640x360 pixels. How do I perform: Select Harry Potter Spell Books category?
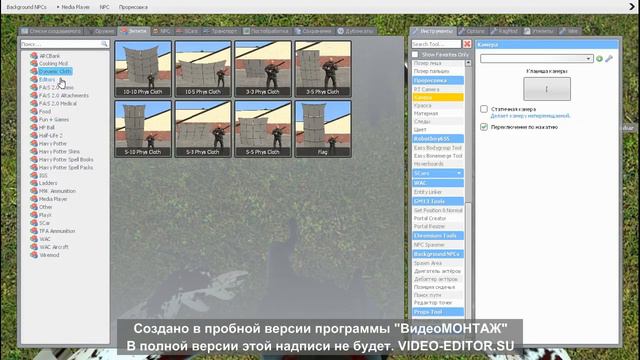pos(66,159)
